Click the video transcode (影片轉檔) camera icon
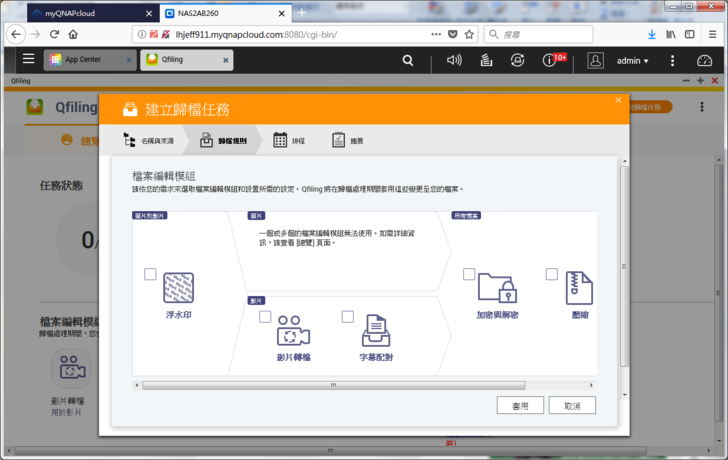Screen dimensions: 728x460 pos(293,330)
